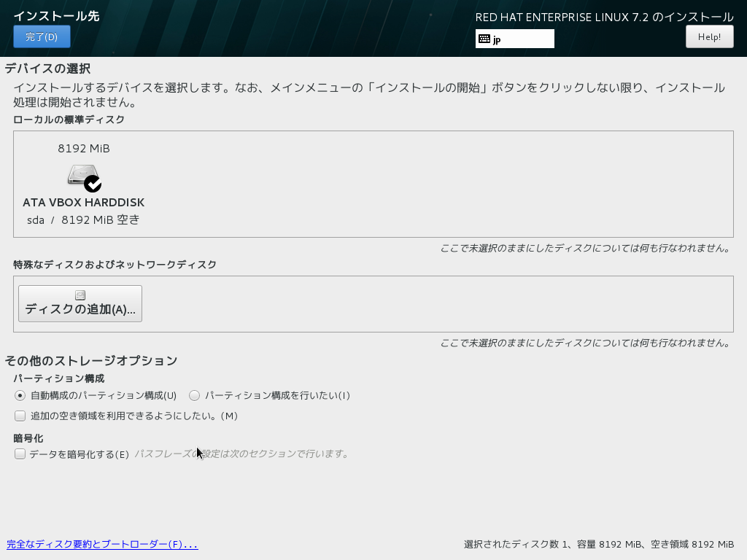Click the 暗号化 section label

28,438
